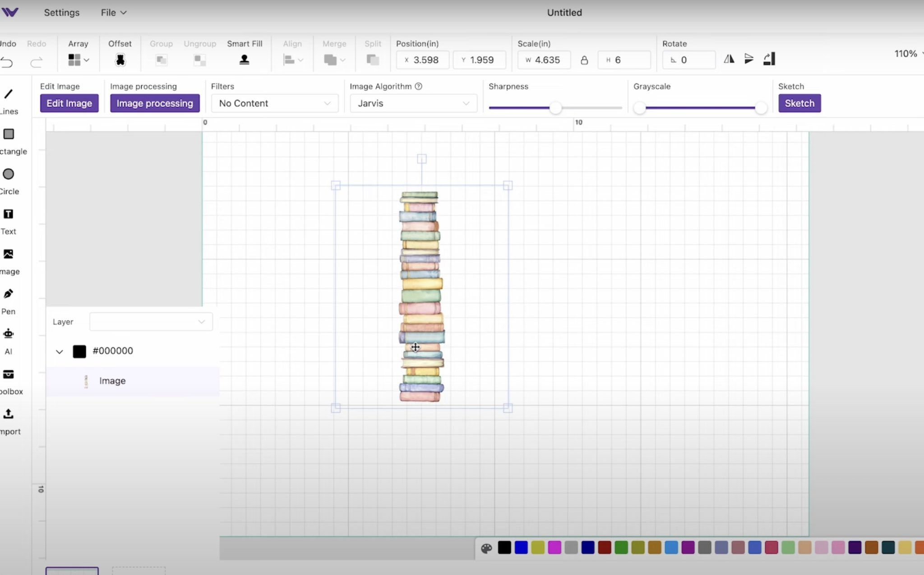Screen dimensions: 924x575
Task: Click the Image processing button
Action: pyautogui.click(x=155, y=103)
